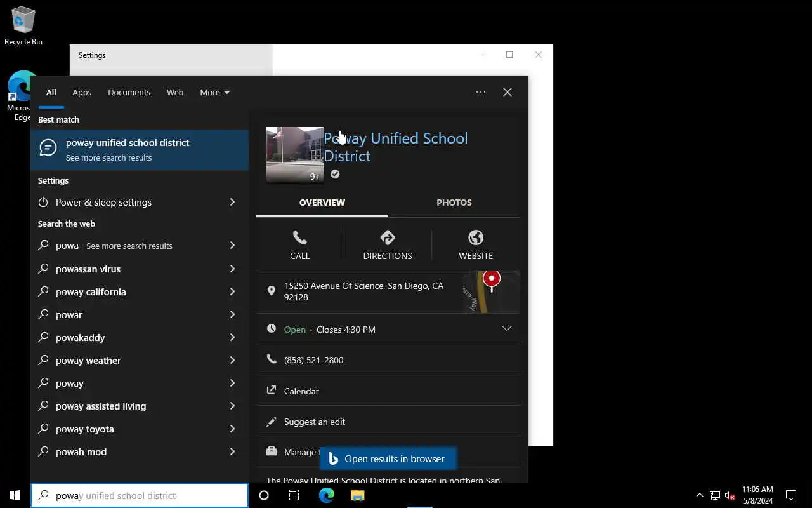Open best match poway unified school district
This screenshot has width=812, height=508.
pos(140,150)
